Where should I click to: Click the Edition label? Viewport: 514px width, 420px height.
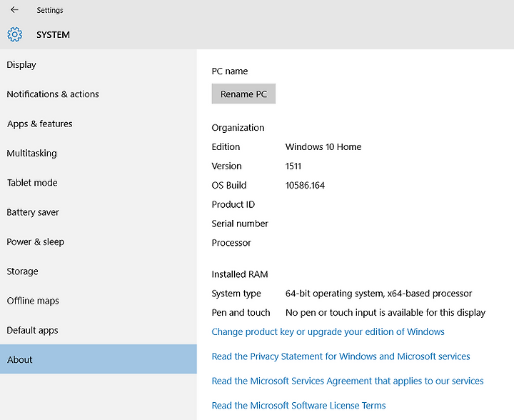point(226,147)
